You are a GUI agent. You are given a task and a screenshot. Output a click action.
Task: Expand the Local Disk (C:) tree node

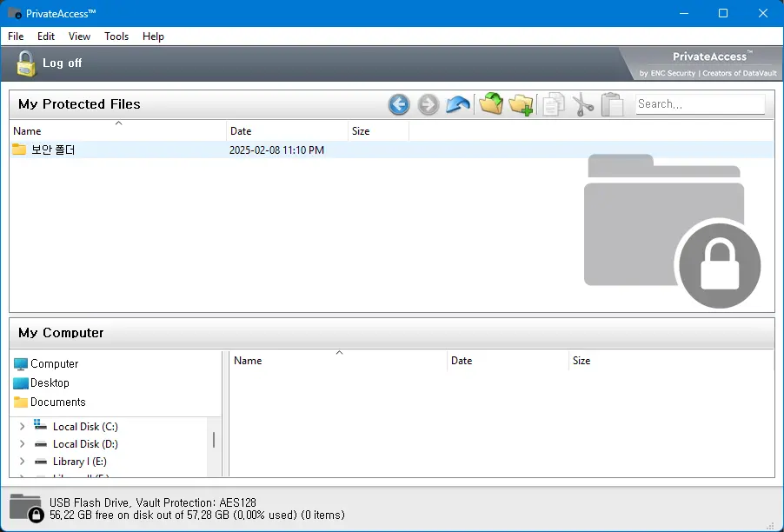click(x=22, y=427)
